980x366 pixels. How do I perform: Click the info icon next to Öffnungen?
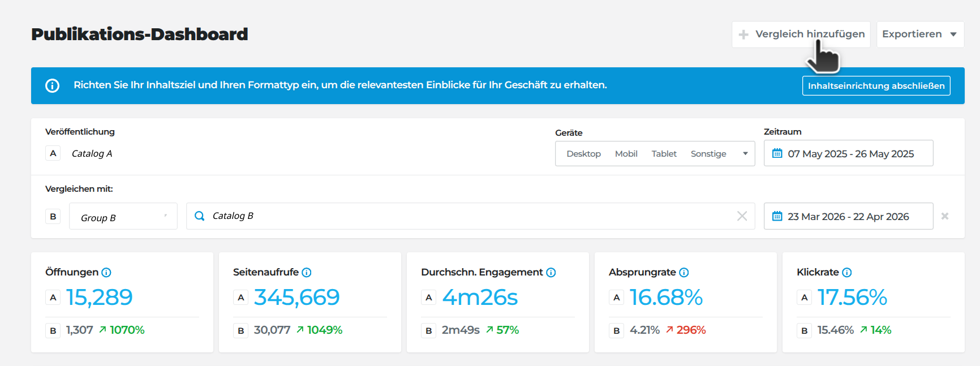click(106, 273)
